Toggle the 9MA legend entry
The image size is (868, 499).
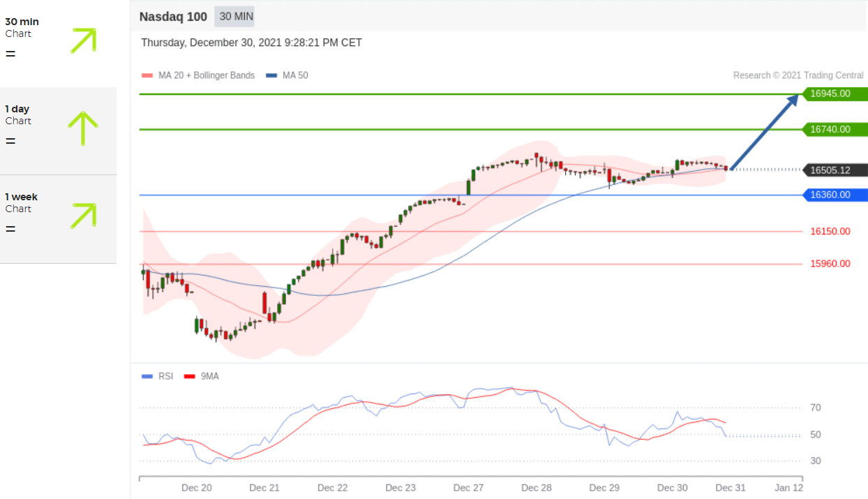click(201, 376)
